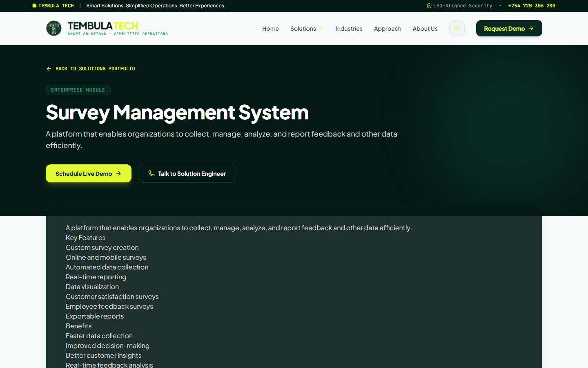Image resolution: width=588 pixels, height=368 pixels.
Task: Click the Tembula Tech circular logo icon
Action: tap(54, 28)
